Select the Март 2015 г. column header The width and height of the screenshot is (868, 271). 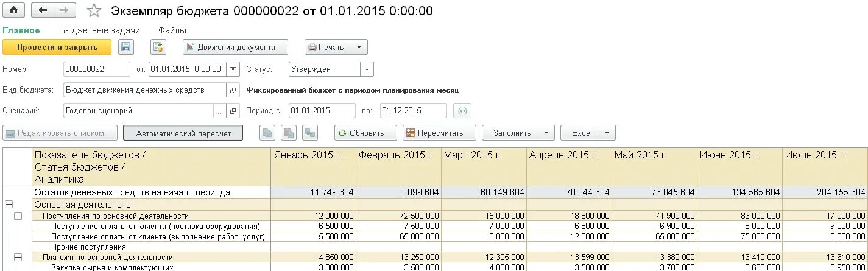click(484, 167)
